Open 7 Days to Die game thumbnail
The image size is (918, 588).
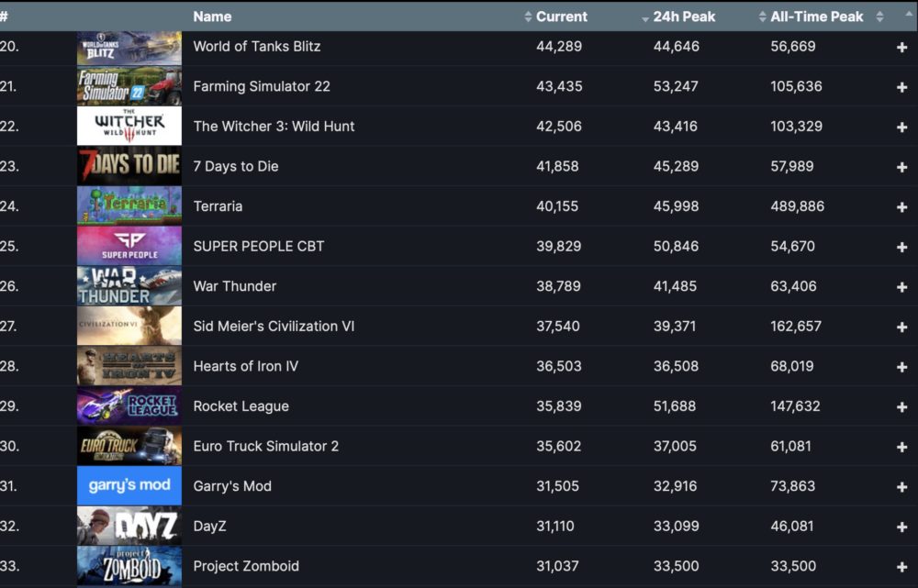coord(129,166)
